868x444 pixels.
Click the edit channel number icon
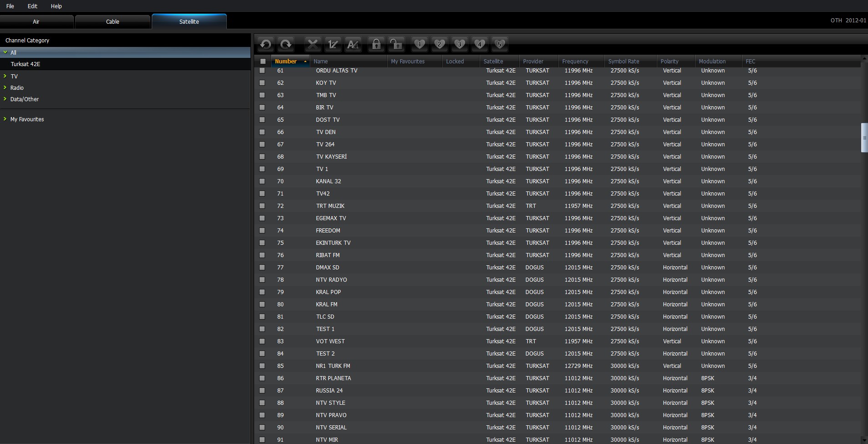[333, 44]
